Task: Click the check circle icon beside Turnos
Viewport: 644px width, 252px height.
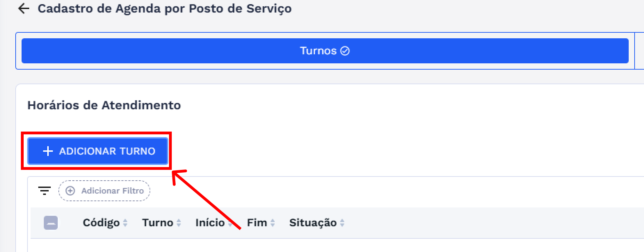Action: 345,51
